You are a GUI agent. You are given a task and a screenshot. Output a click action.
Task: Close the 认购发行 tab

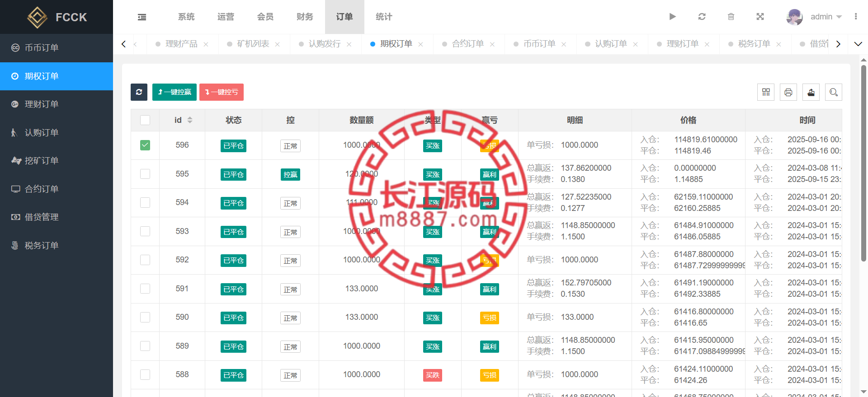(349, 44)
